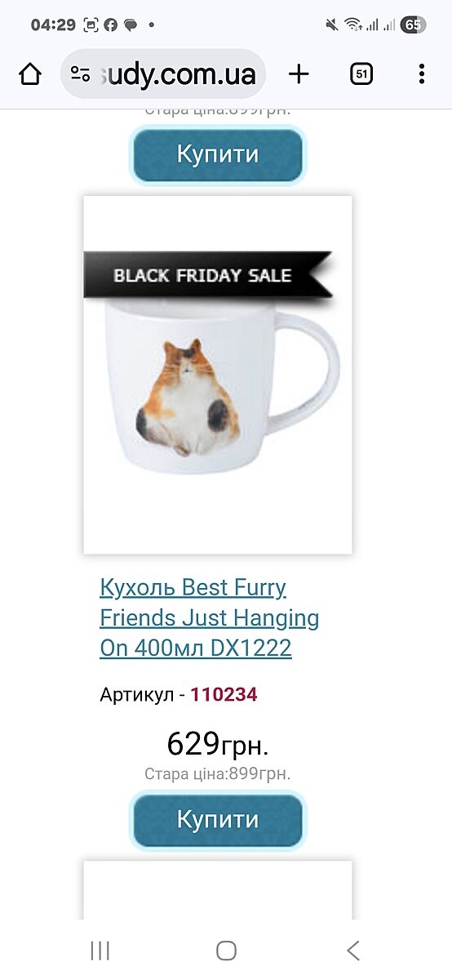Open tab switcher showing 51 tabs
The image size is (452, 980).
click(361, 74)
